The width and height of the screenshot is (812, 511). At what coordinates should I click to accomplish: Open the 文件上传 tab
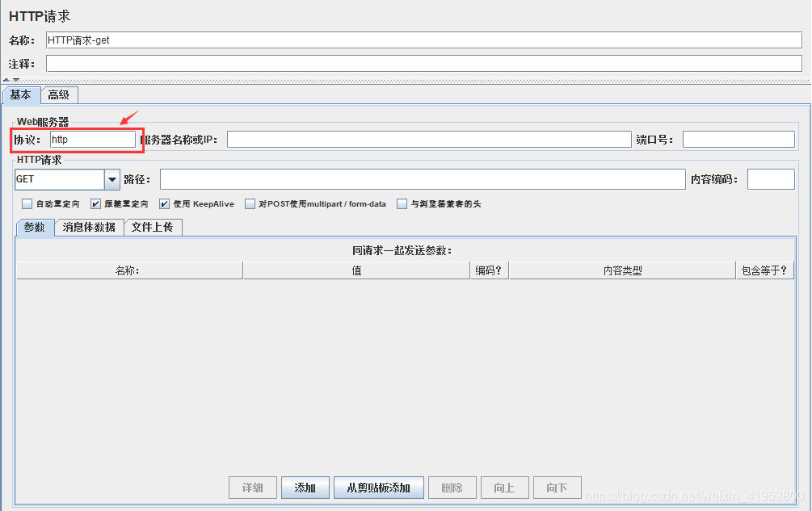click(153, 227)
